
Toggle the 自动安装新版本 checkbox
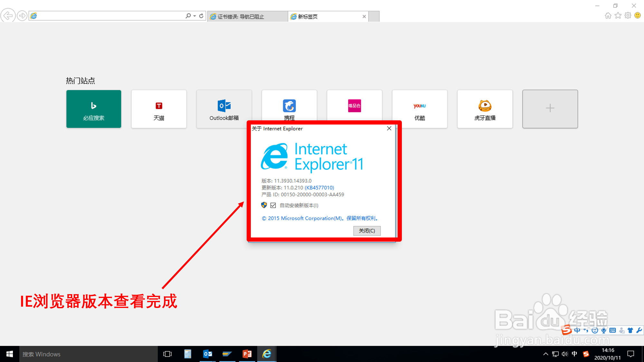pos(273,205)
